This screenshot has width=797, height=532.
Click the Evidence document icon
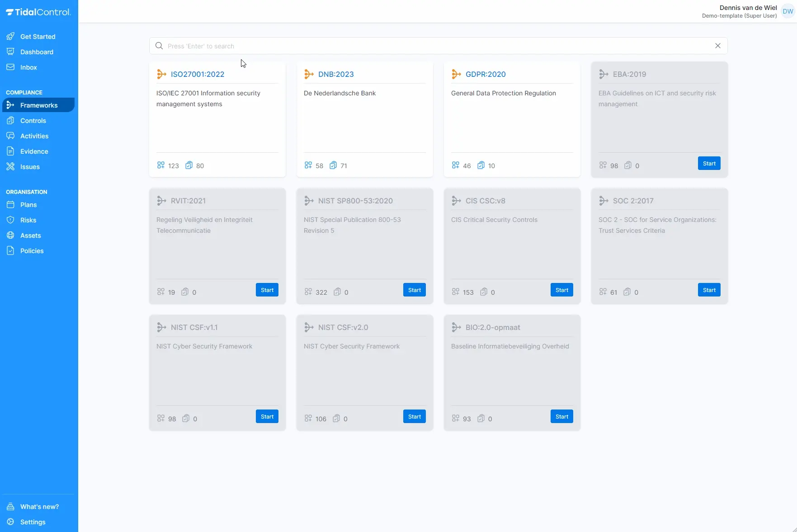pyautogui.click(x=10, y=151)
